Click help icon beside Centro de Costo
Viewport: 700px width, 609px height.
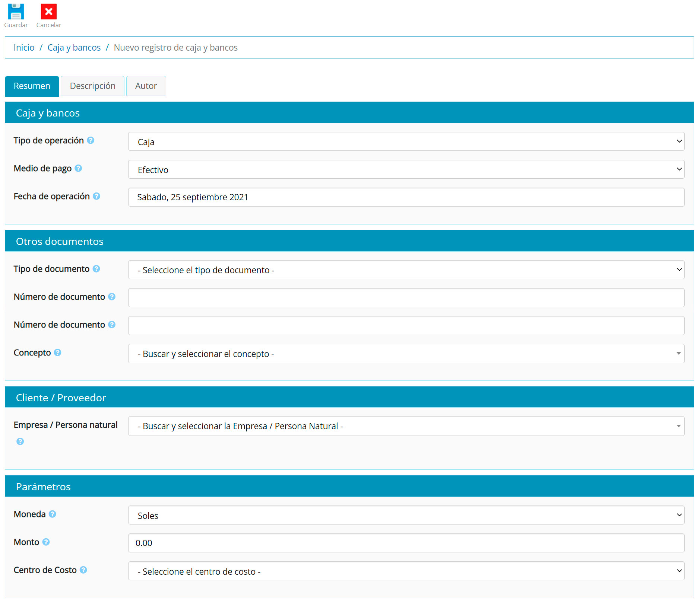(83, 570)
